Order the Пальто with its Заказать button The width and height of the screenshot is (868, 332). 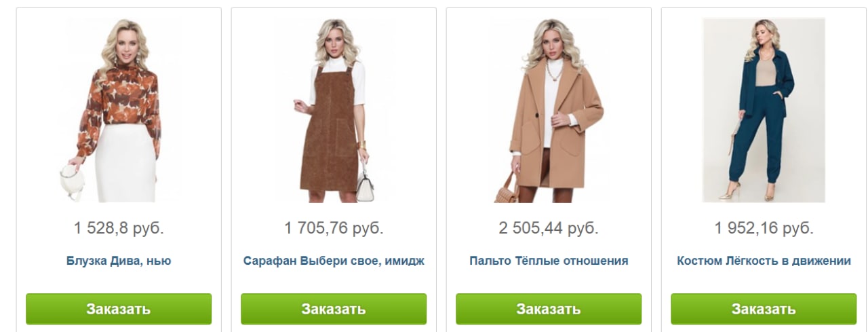coord(549,309)
